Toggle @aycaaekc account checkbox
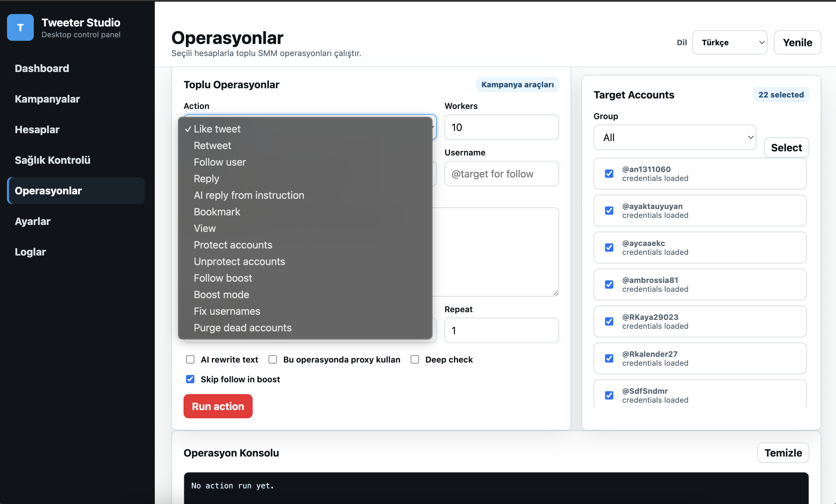This screenshot has width=836, height=504. point(609,248)
